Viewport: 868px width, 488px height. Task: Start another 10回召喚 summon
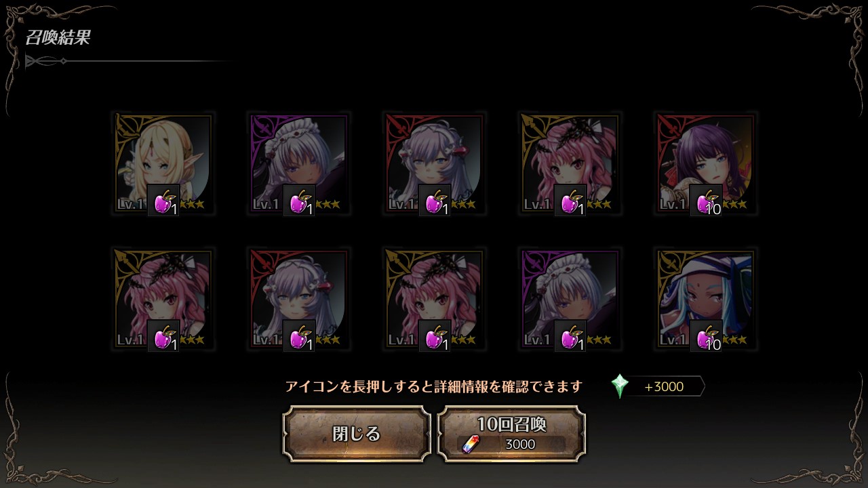pyautogui.click(x=511, y=434)
